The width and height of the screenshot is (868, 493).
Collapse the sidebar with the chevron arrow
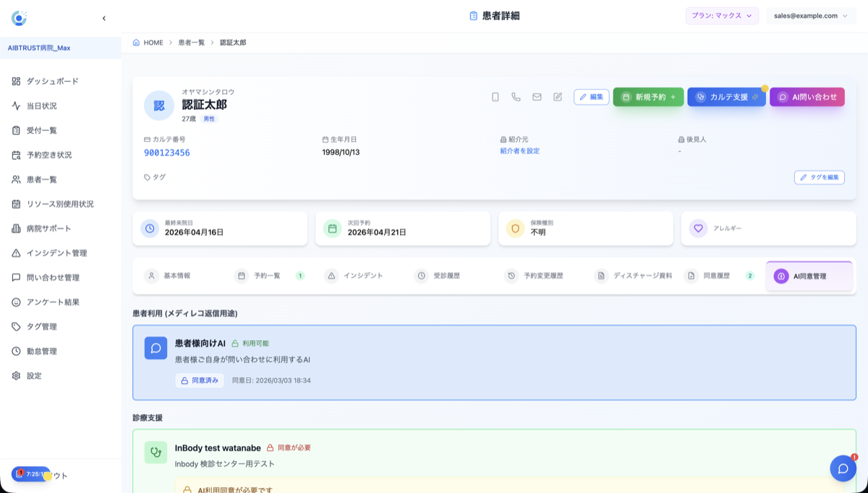(103, 18)
